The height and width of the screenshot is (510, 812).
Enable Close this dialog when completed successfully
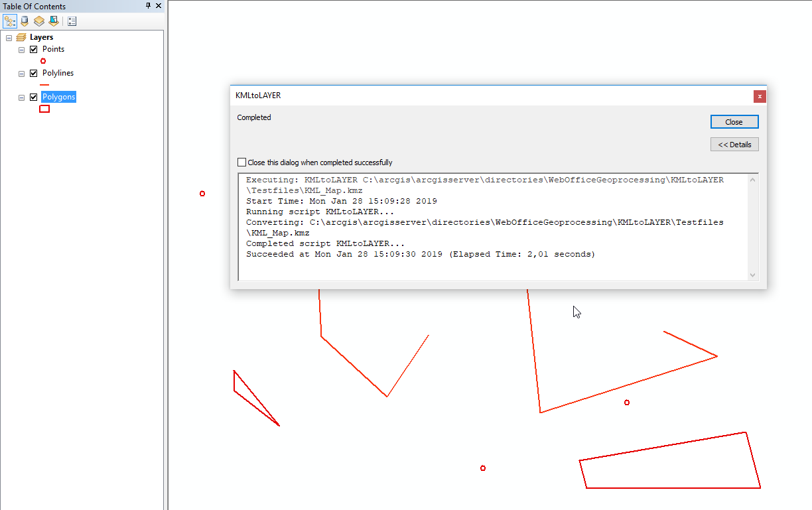(x=241, y=162)
